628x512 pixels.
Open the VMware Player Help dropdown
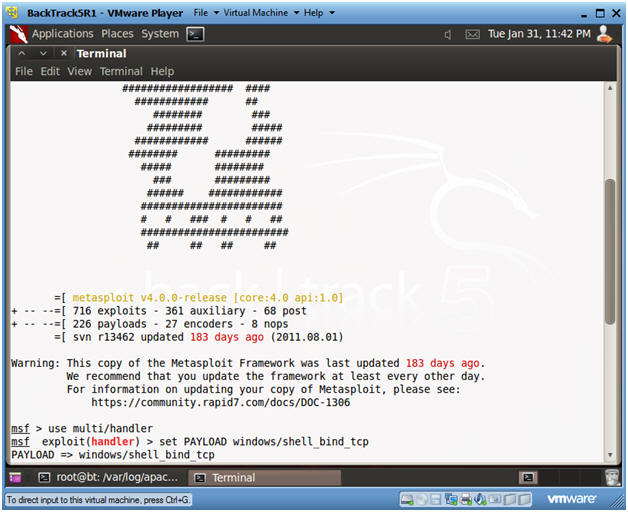pyautogui.click(x=318, y=13)
